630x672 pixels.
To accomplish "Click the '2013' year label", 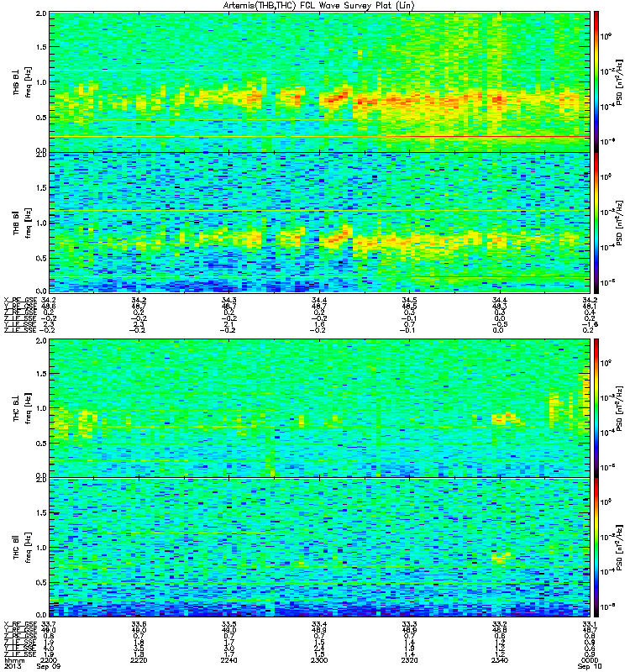I will pos(12,666).
